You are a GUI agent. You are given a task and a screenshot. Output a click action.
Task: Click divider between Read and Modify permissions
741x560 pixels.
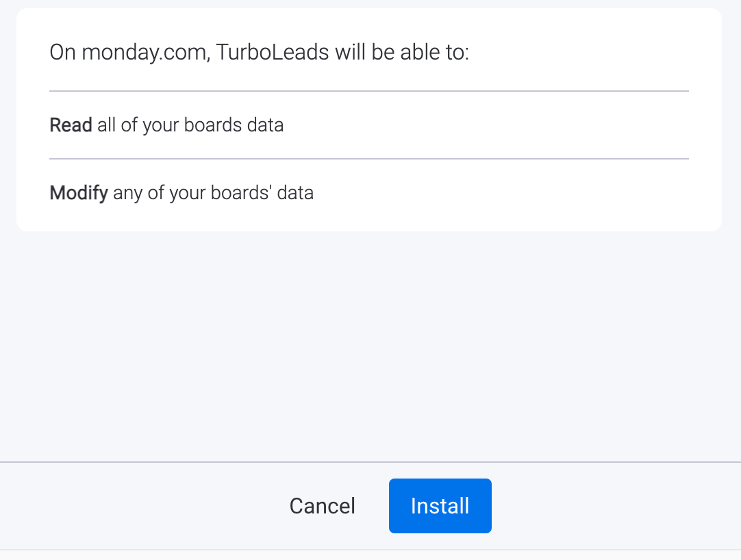369,159
